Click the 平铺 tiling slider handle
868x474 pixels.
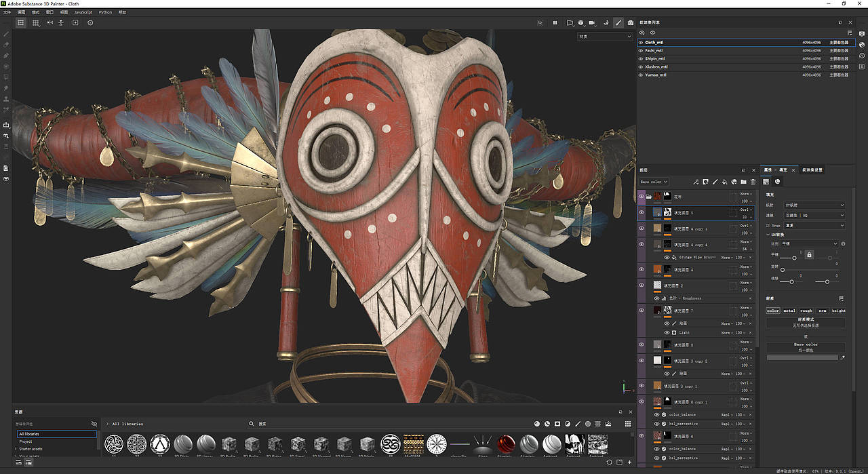[794, 258]
